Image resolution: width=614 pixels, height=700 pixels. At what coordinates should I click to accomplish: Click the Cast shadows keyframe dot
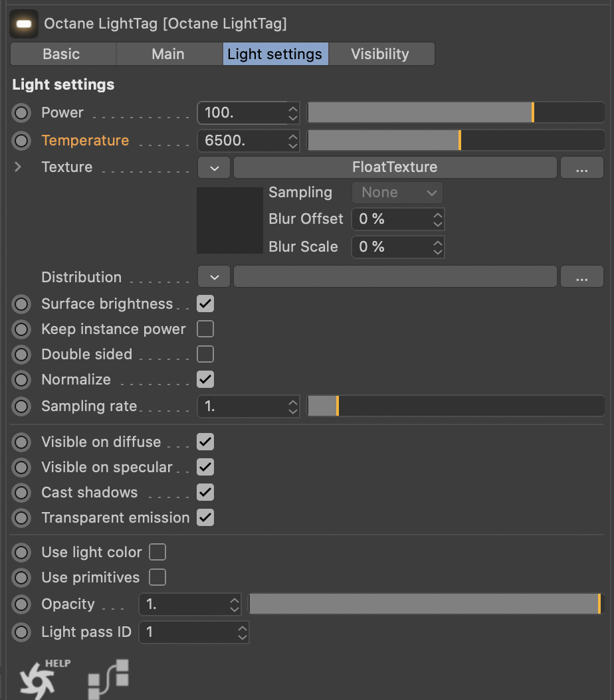coord(22,493)
